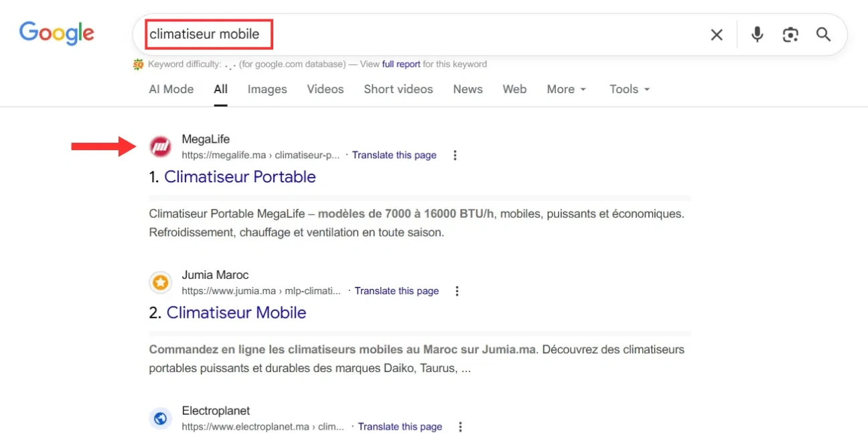Click the Electroplanet globe favicon

160,418
